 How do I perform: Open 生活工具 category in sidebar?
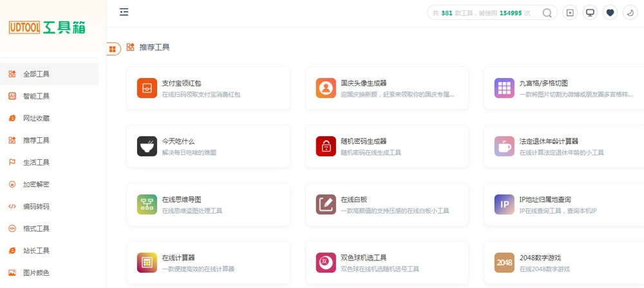(50, 162)
